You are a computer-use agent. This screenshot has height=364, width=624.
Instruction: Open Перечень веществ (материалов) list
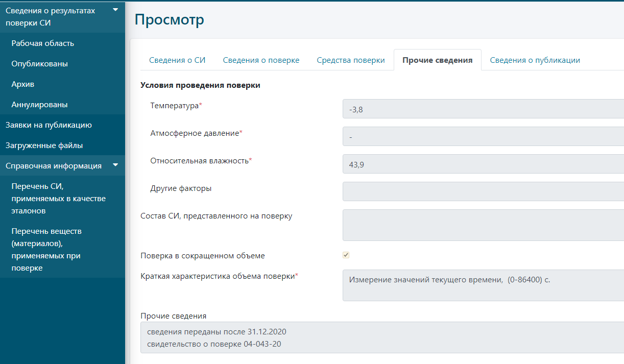46,249
